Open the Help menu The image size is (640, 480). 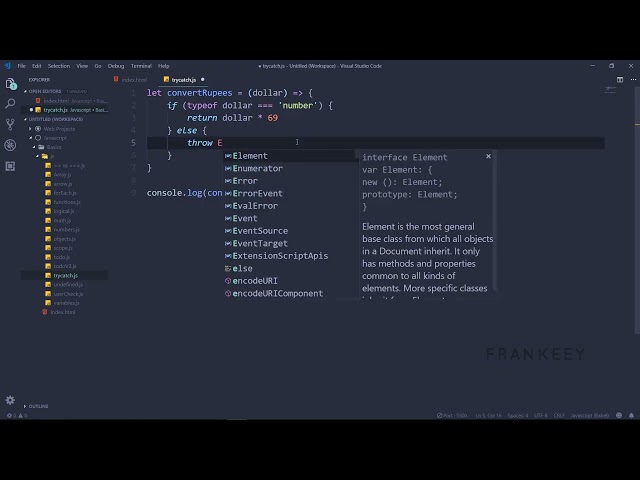coord(164,66)
